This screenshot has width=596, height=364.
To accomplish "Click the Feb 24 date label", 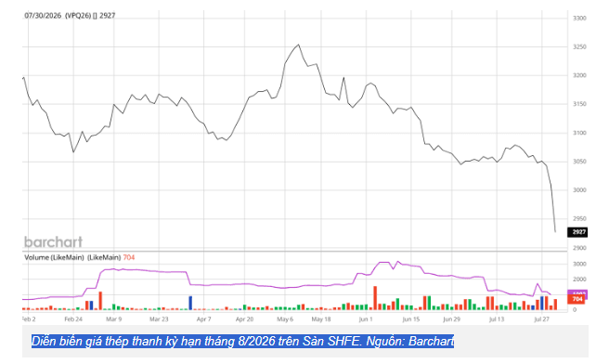I will click(73, 319).
